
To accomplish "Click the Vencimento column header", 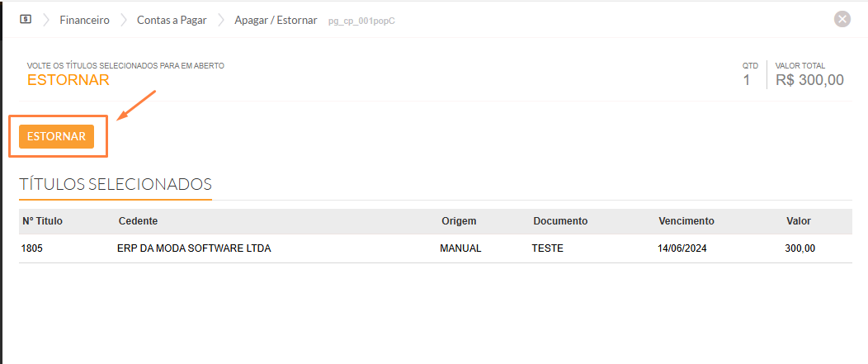I will pyautogui.click(x=686, y=221).
